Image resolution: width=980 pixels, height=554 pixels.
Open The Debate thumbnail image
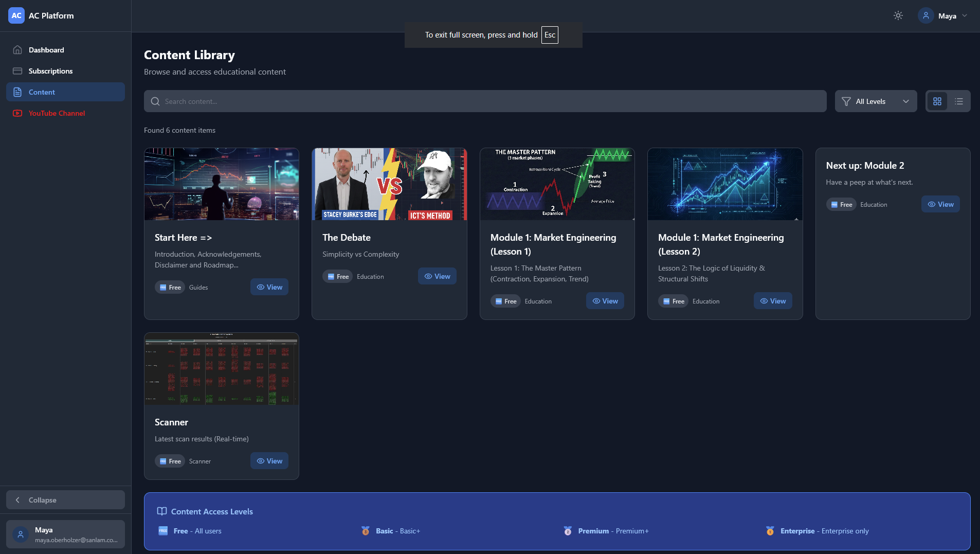click(x=389, y=184)
